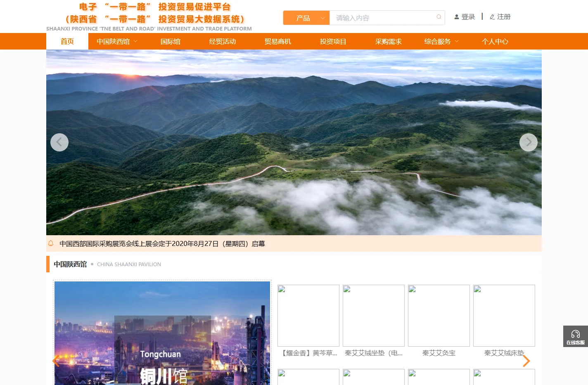Open the 个人中心 menu item

(x=495, y=41)
